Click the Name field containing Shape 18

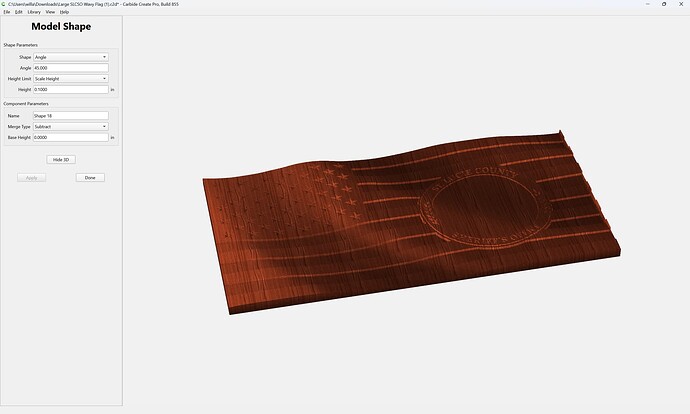coord(71,116)
